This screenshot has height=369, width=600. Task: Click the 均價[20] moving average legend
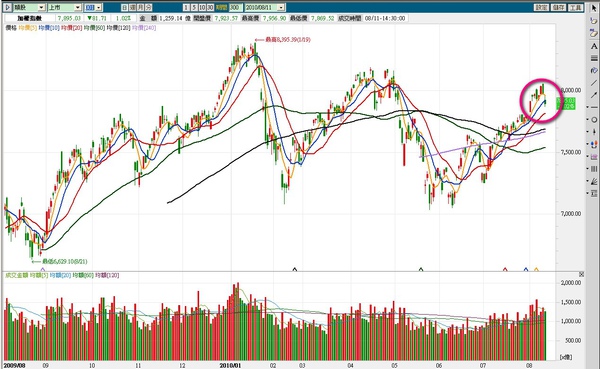coord(72,28)
